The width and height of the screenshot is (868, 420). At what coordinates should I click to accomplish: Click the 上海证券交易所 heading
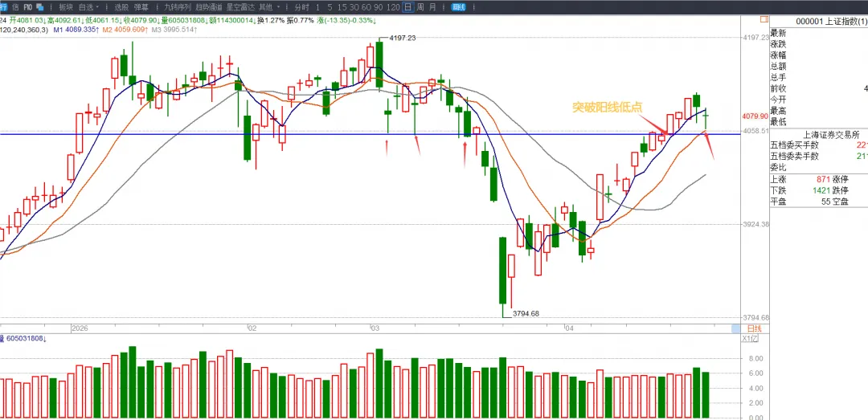pos(831,134)
